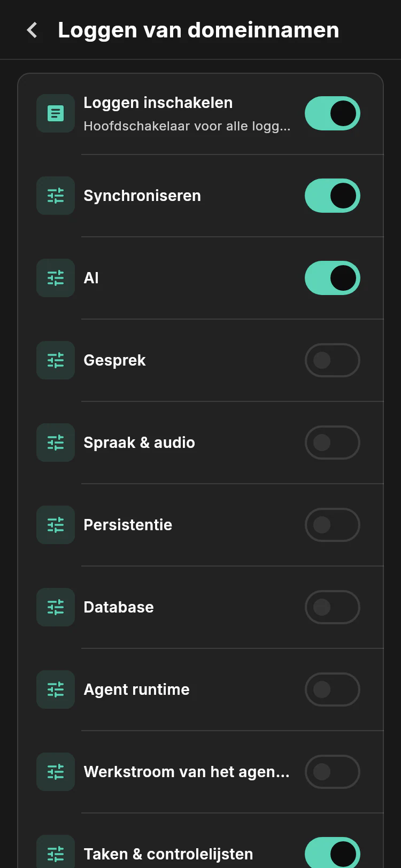Go back using the header chevron arrow
Image resolution: width=401 pixels, height=868 pixels.
32,30
